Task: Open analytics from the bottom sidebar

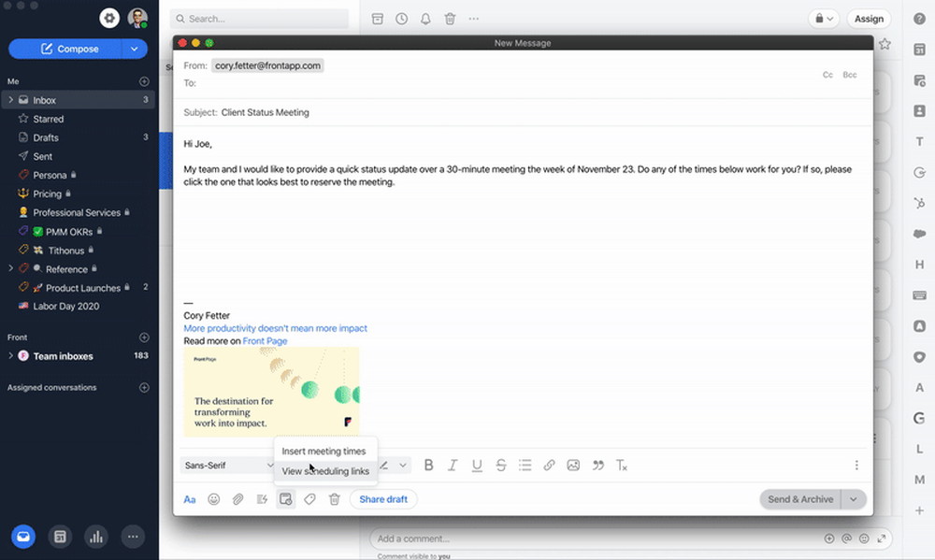Action: 94,537
